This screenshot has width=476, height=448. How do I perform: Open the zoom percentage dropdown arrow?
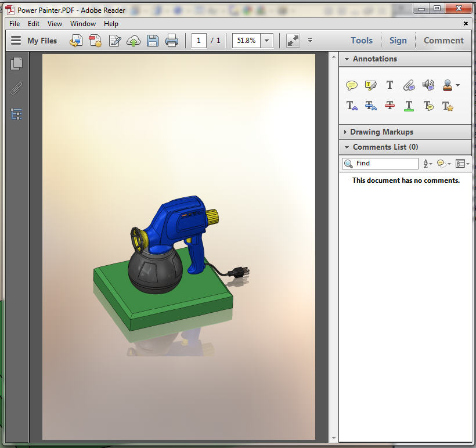(266, 41)
